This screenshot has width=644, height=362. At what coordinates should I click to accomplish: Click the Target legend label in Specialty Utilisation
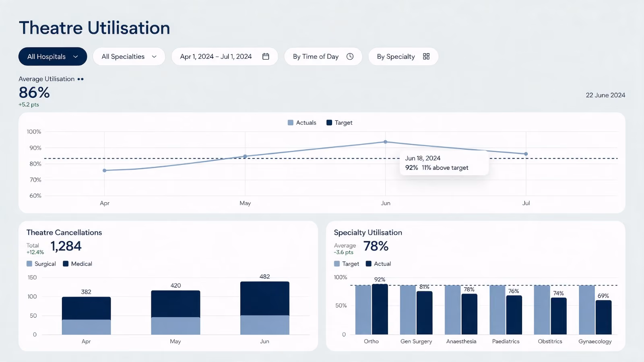coord(351,264)
